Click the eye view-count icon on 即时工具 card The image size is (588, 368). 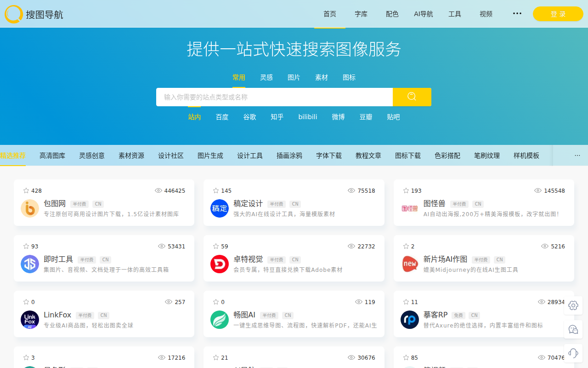point(162,246)
